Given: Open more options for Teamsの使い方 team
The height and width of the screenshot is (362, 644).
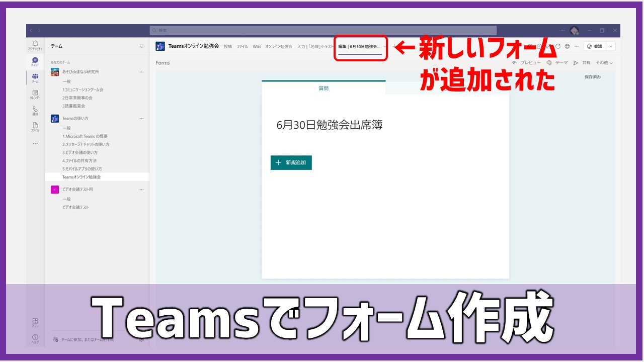Looking at the screenshot, I should (x=141, y=119).
